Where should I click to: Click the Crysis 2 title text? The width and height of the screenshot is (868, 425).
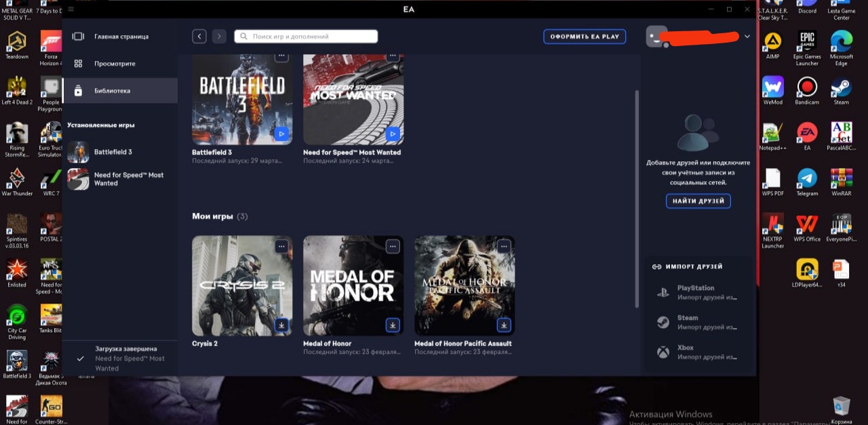point(205,344)
